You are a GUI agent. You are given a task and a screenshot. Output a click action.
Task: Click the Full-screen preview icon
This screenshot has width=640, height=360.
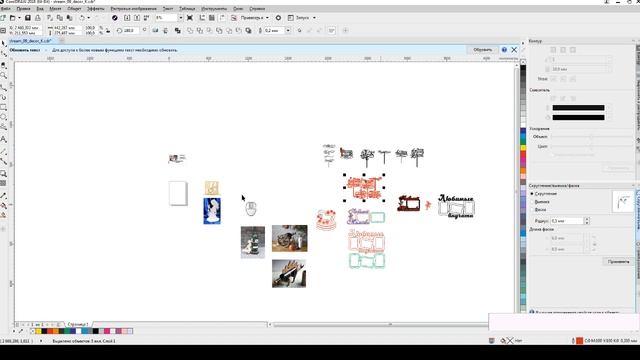pyautogui.click(x=190, y=18)
